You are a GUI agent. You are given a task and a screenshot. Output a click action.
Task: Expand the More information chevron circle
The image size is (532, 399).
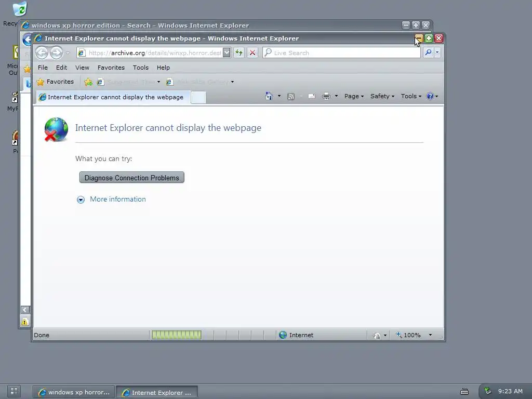pyautogui.click(x=81, y=199)
